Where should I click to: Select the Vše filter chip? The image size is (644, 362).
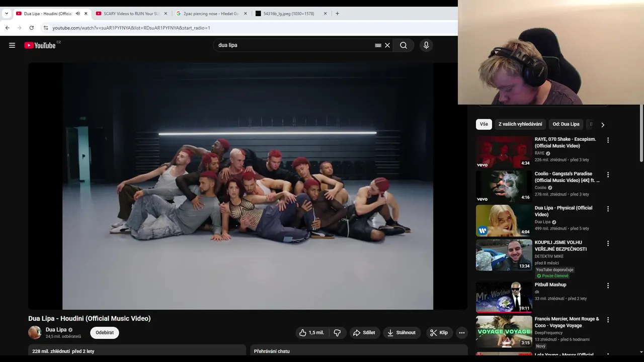click(x=484, y=124)
